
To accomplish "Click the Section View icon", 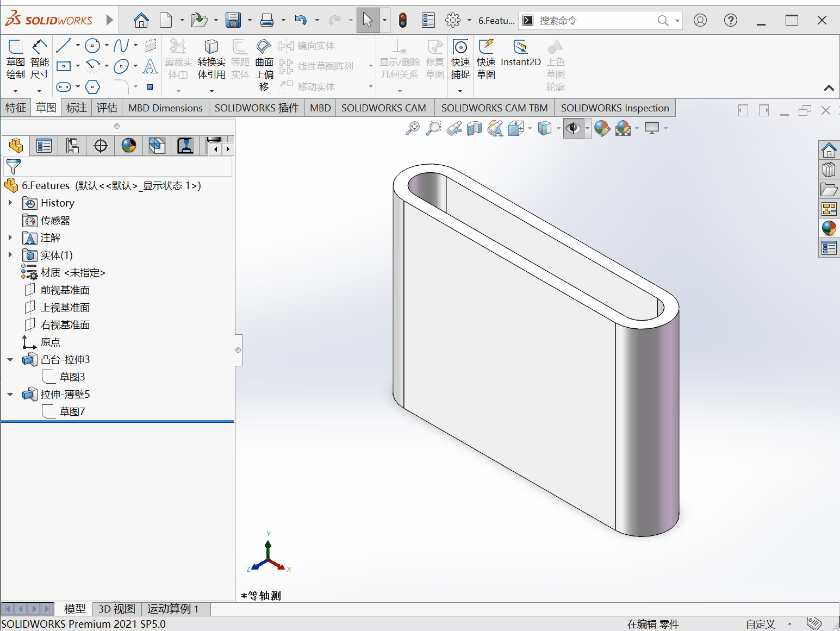I will click(x=475, y=128).
